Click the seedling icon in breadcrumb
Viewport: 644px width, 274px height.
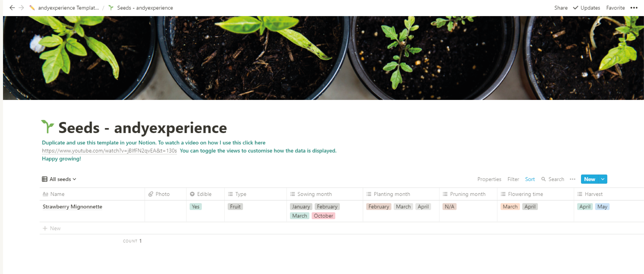(111, 8)
